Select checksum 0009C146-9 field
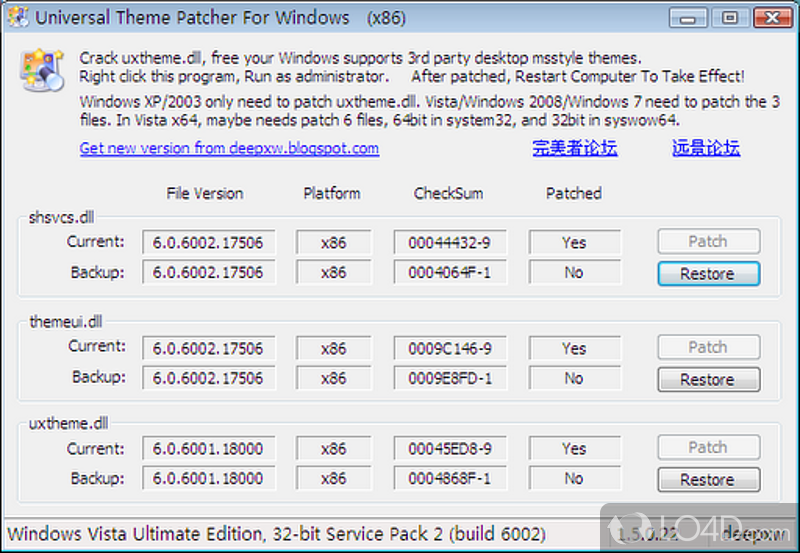 coord(450,348)
